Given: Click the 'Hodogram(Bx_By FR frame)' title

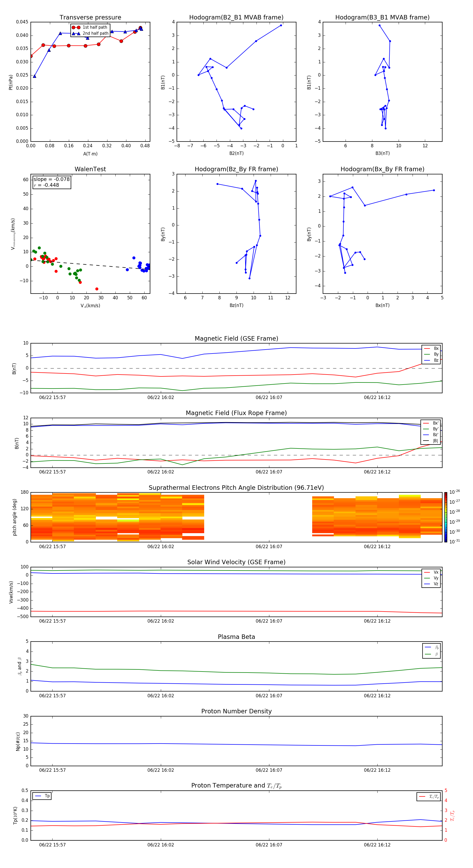Looking at the screenshot, I should pyautogui.click(x=382, y=169).
